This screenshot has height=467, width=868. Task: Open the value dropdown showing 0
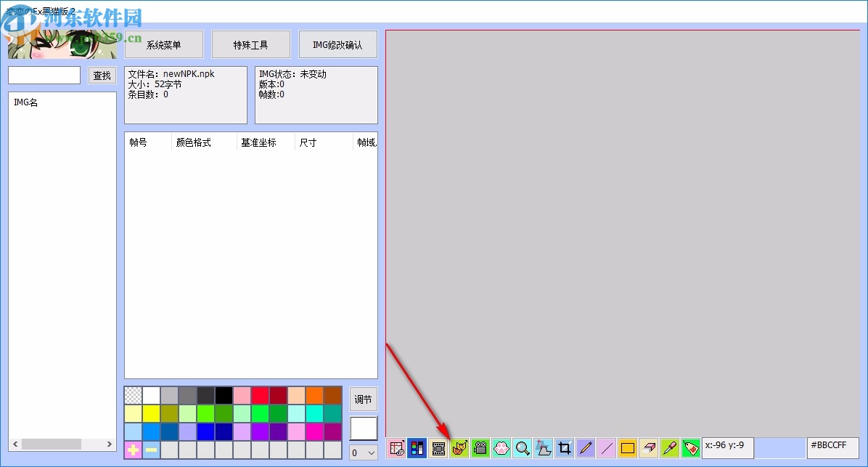pos(363,452)
